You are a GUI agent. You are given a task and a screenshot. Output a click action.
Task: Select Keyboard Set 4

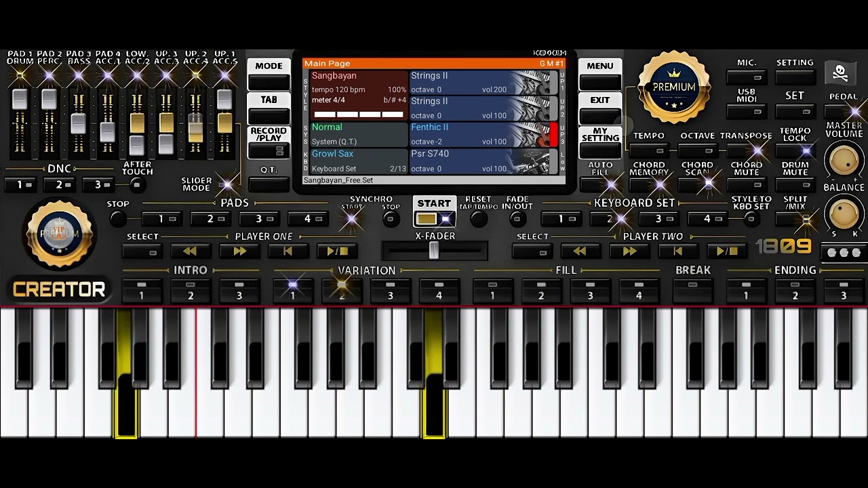(707, 219)
